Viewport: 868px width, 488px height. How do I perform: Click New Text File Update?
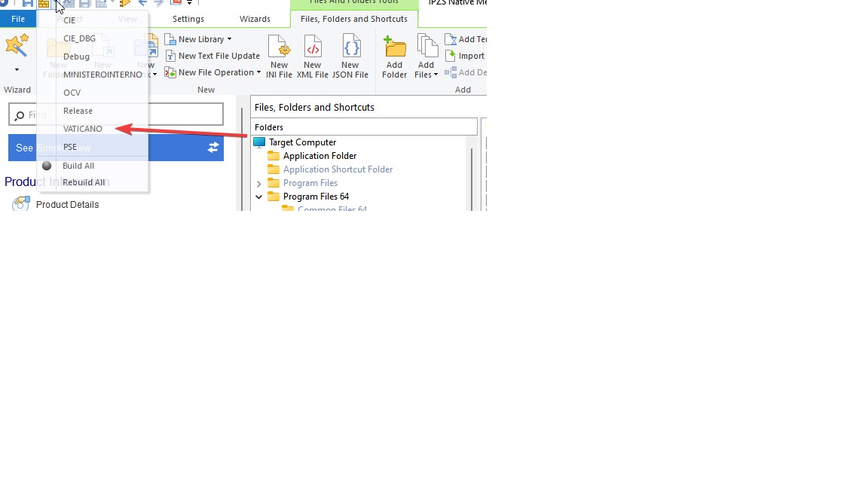tap(212, 56)
